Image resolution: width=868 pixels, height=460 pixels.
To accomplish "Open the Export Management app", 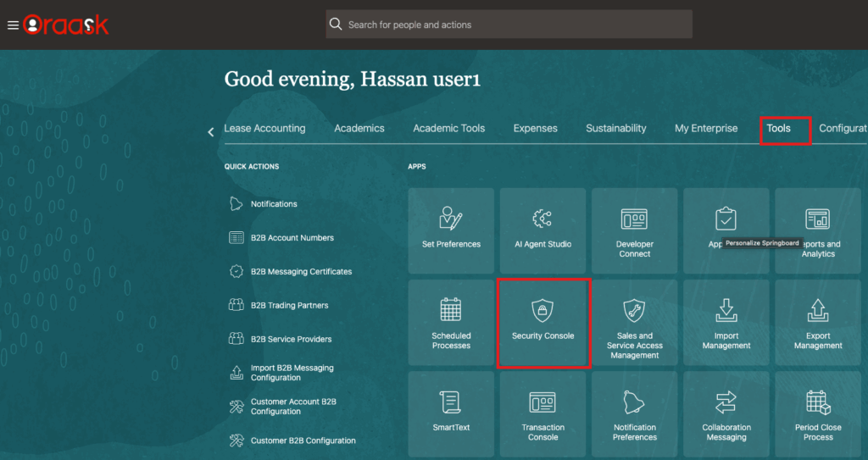I will 818,323.
